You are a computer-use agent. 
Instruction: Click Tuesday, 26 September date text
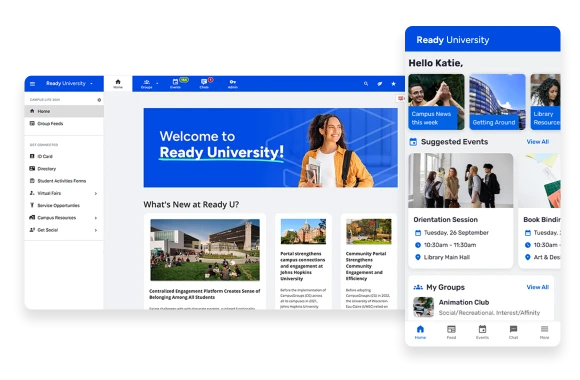456,233
